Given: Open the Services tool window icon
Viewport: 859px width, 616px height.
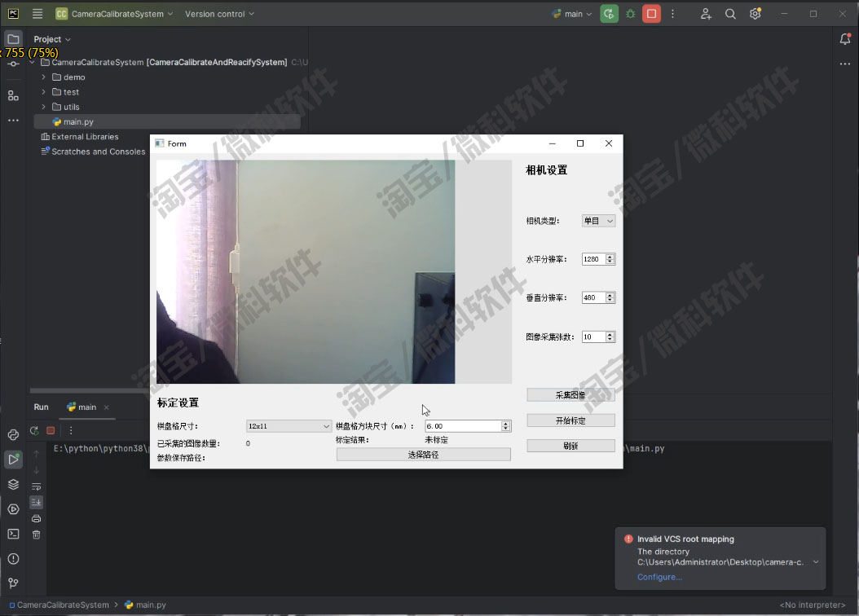Looking at the screenshot, I should coord(13,509).
